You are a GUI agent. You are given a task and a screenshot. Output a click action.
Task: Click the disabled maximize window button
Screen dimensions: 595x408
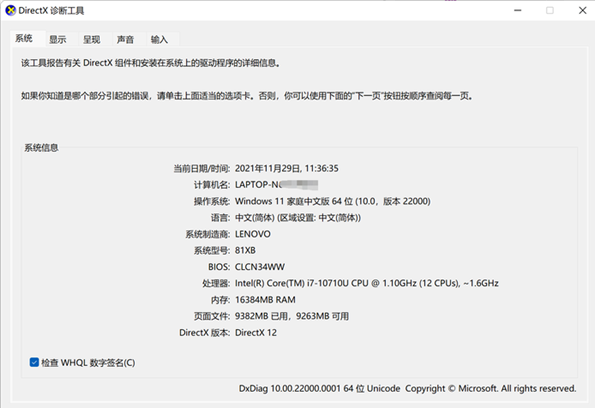click(549, 11)
